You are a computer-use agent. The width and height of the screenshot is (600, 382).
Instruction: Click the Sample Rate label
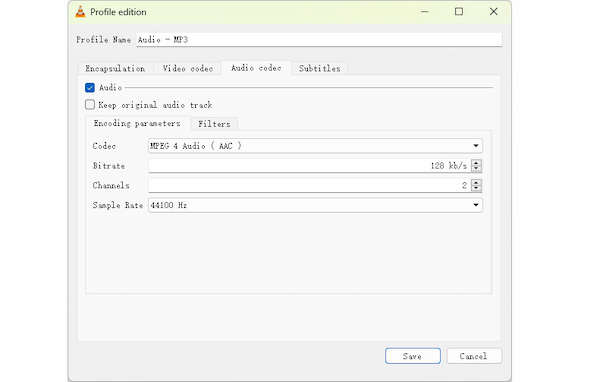[x=118, y=205]
